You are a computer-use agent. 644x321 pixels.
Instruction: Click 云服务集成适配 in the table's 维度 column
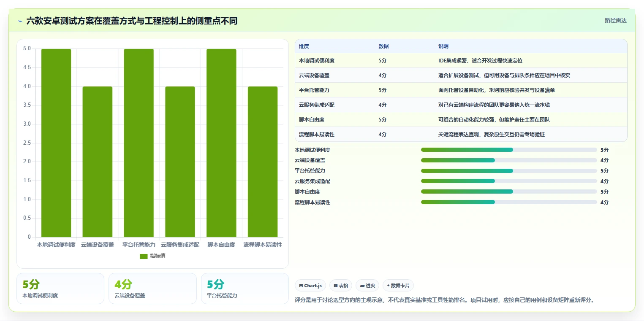(317, 105)
